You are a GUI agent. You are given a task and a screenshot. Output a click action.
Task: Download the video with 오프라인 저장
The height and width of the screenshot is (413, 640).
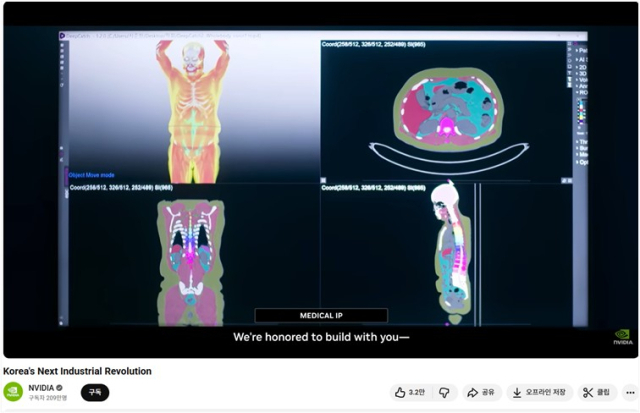[x=538, y=393]
